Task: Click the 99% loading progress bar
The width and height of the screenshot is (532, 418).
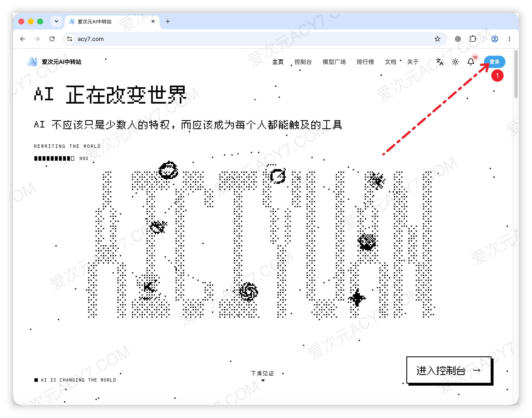Action: [x=54, y=159]
